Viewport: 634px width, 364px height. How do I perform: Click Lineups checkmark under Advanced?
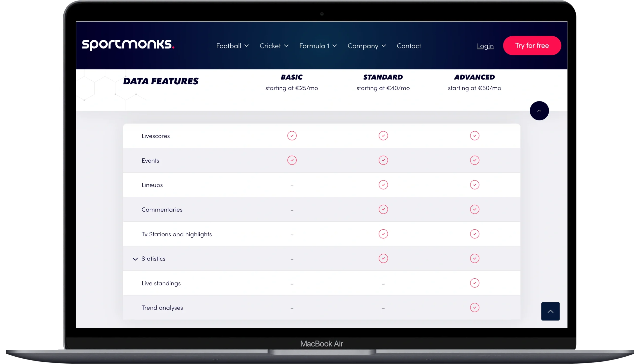pyautogui.click(x=474, y=185)
